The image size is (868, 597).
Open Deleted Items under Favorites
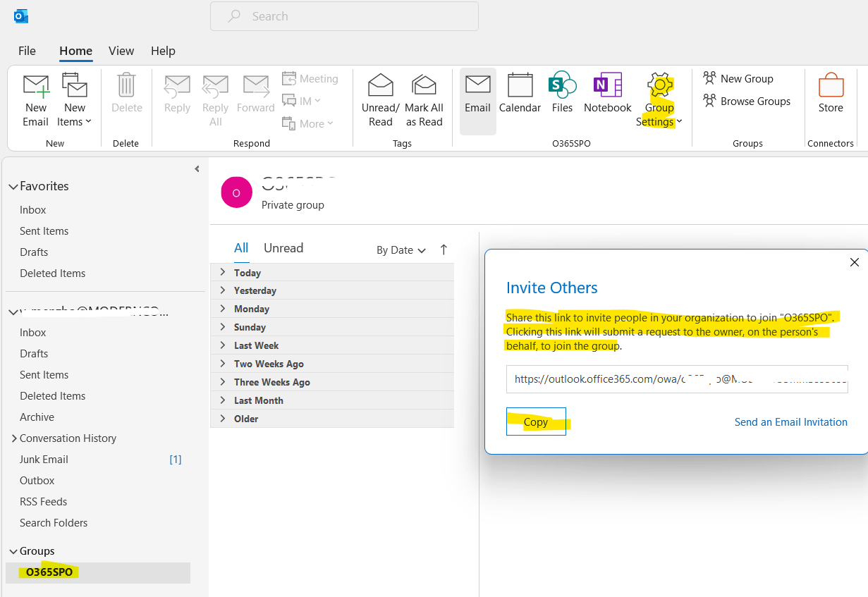click(x=52, y=273)
